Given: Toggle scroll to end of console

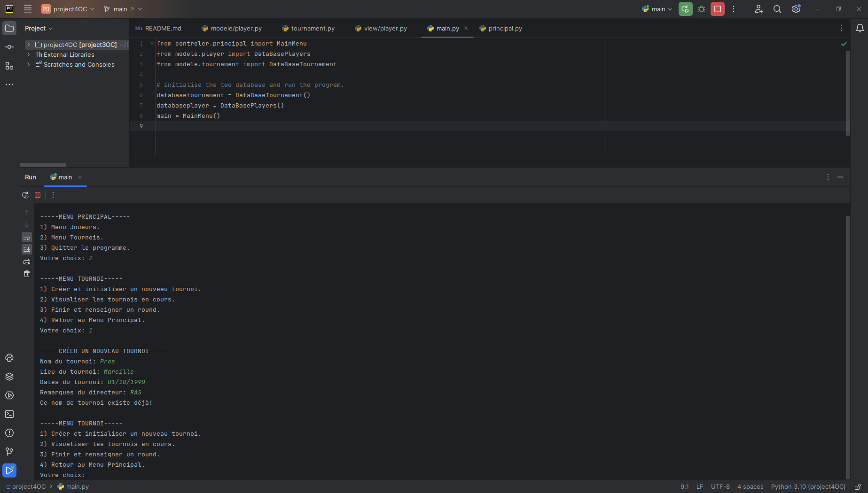Looking at the screenshot, I should [27, 249].
